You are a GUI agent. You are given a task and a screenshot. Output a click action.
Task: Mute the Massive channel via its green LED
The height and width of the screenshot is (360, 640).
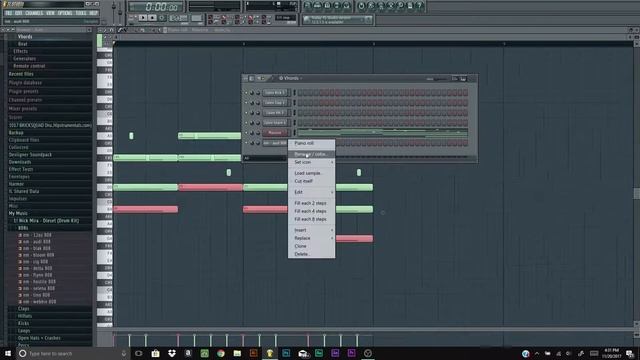coord(246,133)
